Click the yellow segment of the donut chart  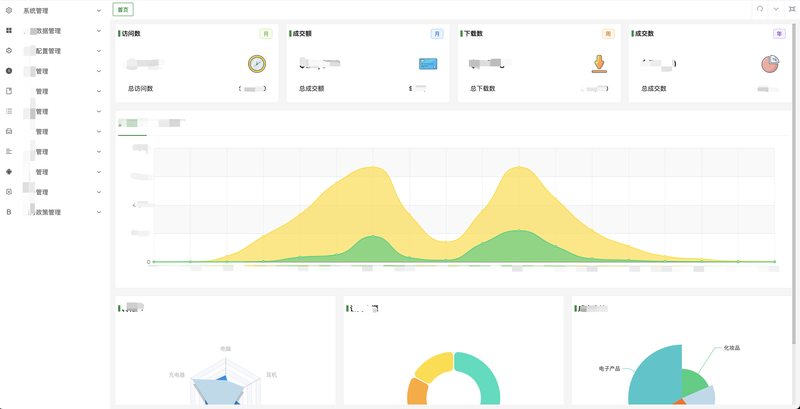point(433,366)
